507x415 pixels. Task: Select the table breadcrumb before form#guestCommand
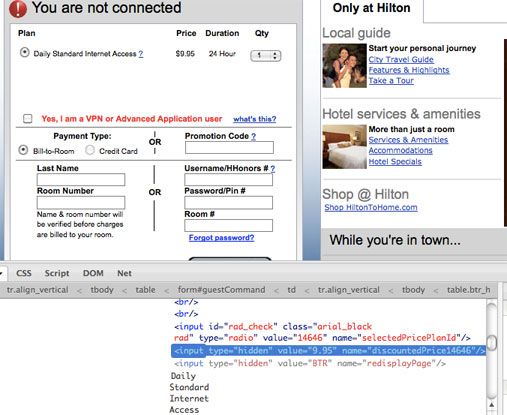coord(145,290)
